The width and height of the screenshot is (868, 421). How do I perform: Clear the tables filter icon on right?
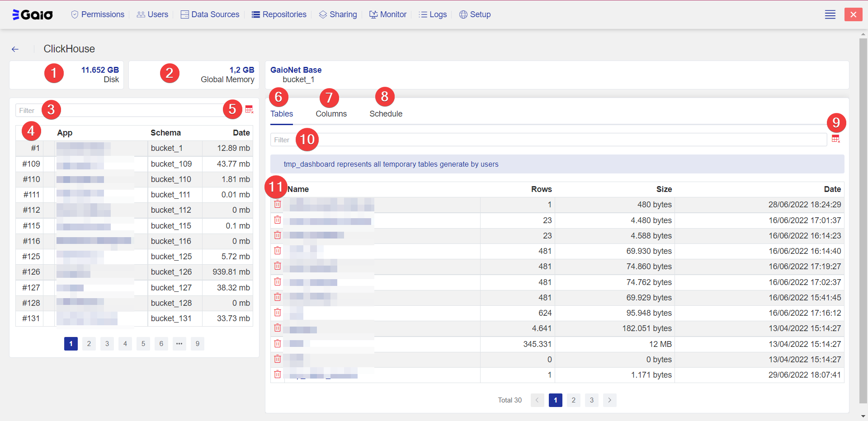(x=836, y=139)
